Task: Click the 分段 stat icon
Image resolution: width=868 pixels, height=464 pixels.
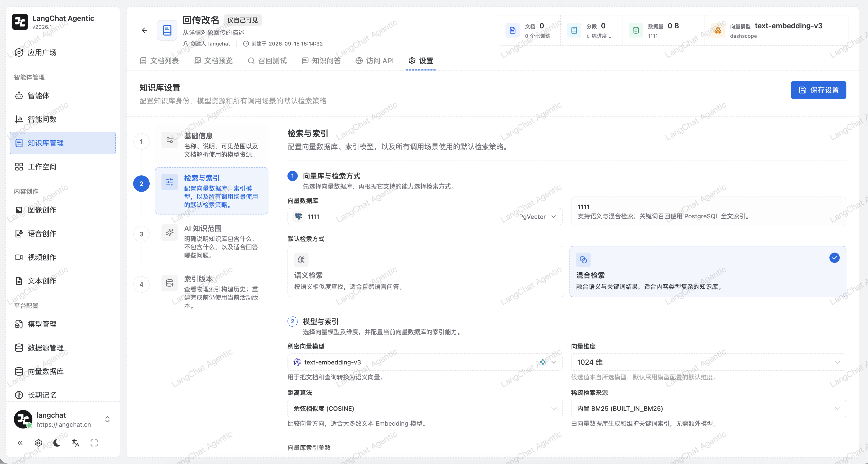Action: (x=574, y=31)
